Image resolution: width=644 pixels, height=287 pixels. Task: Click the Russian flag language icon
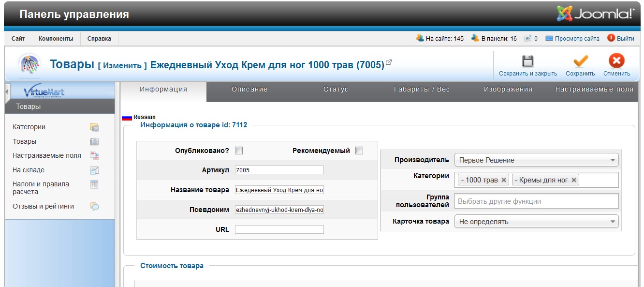(127, 117)
